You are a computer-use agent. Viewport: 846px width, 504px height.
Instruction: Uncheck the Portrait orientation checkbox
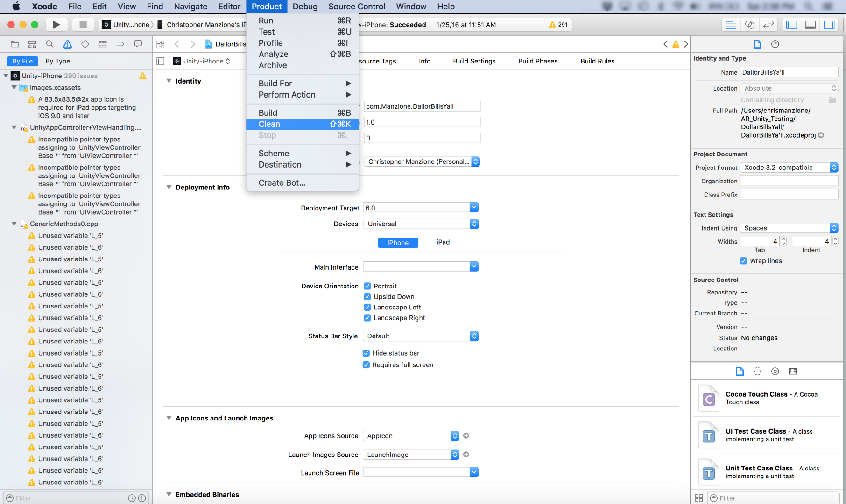367,286
